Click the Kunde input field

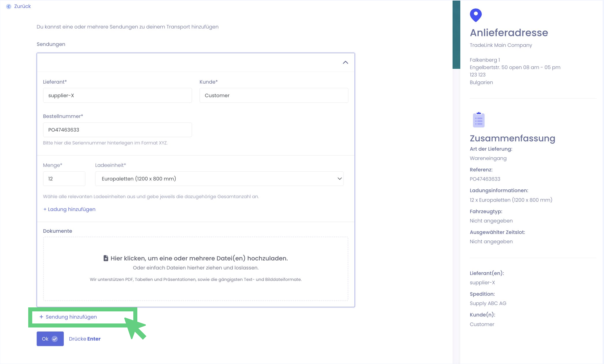click(273, 95)
